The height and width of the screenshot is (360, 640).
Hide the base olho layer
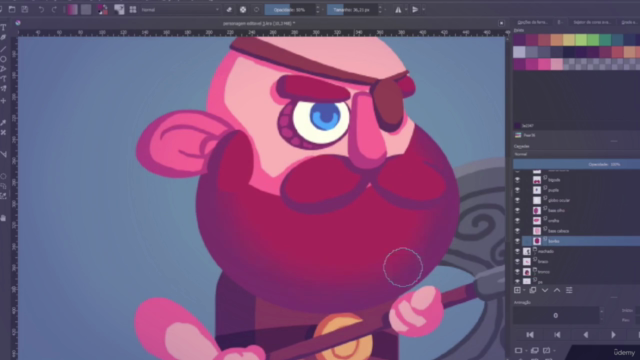(x=518, y=211)
